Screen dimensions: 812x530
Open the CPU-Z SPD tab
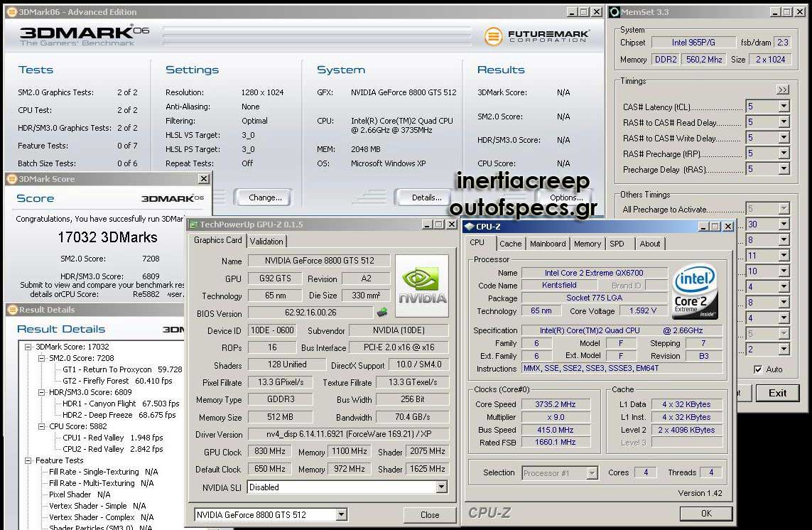pos(617,244)
